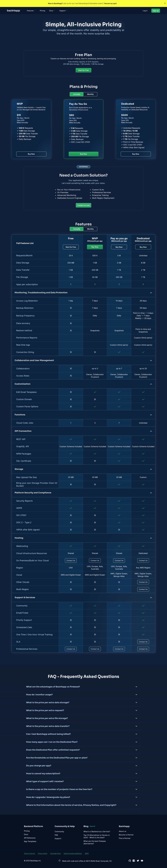Select Pricing in the top navigation
Viewport: 167px width, 868px height.
click(42, 10)
